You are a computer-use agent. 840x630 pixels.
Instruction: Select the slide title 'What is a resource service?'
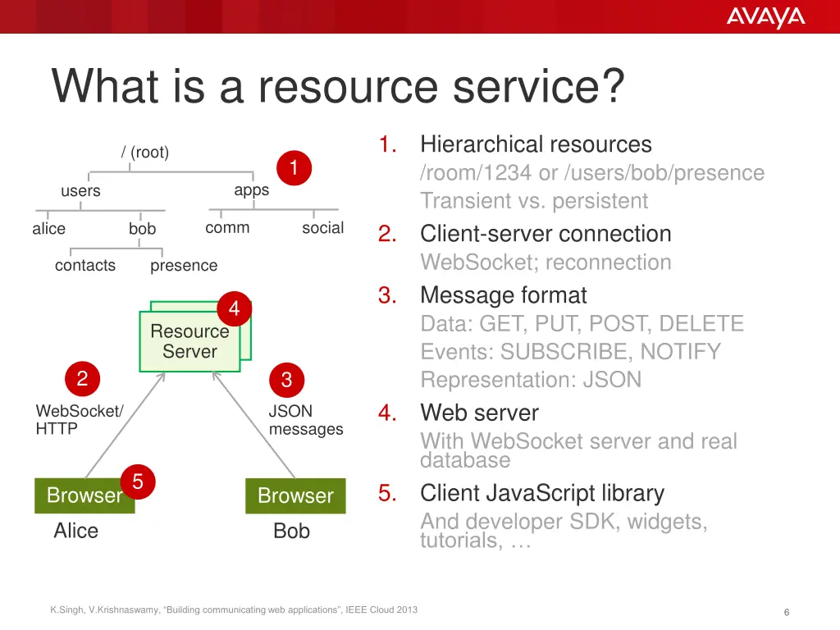point(338,85)
